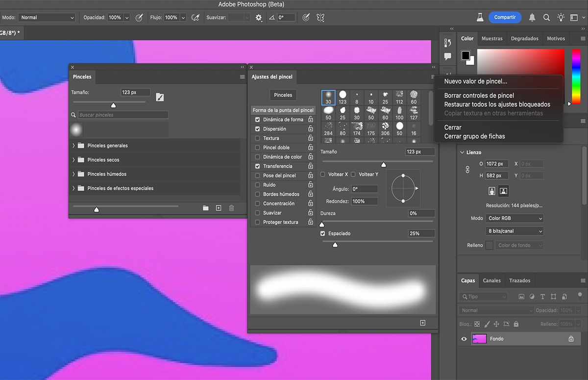Toggle the Voltear X checkbox
The width and height of the screenshot is (588, 380).
point(323,174)
